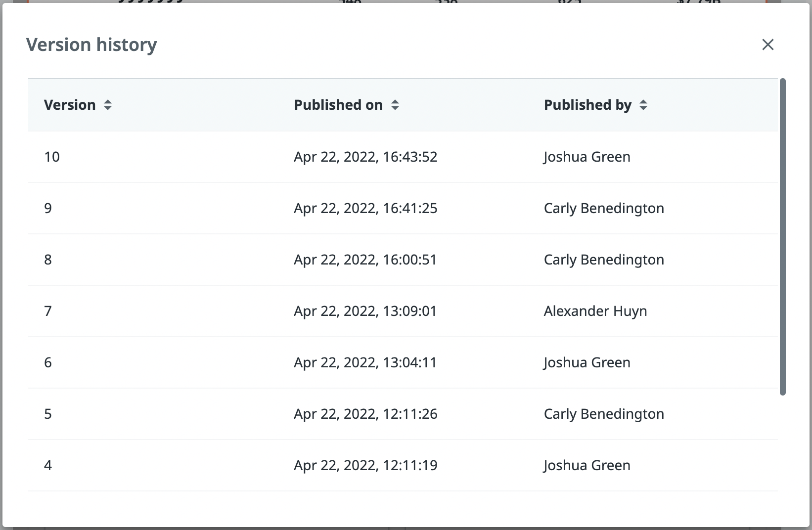Click timestamp Apr 22, 2022, 16:43:52
The width and height of the screenshot is (812, 530).
click(365, 157)
